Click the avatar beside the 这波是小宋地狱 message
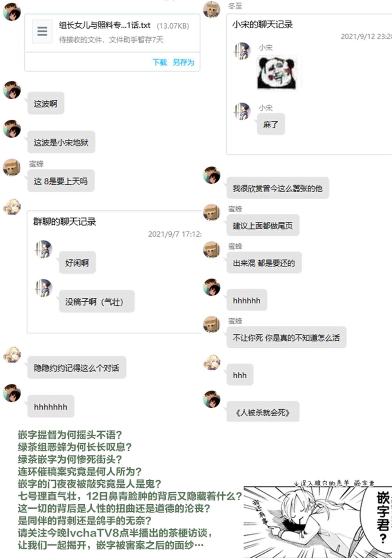Viewport: 392px width, 558px height. [12, 129]
